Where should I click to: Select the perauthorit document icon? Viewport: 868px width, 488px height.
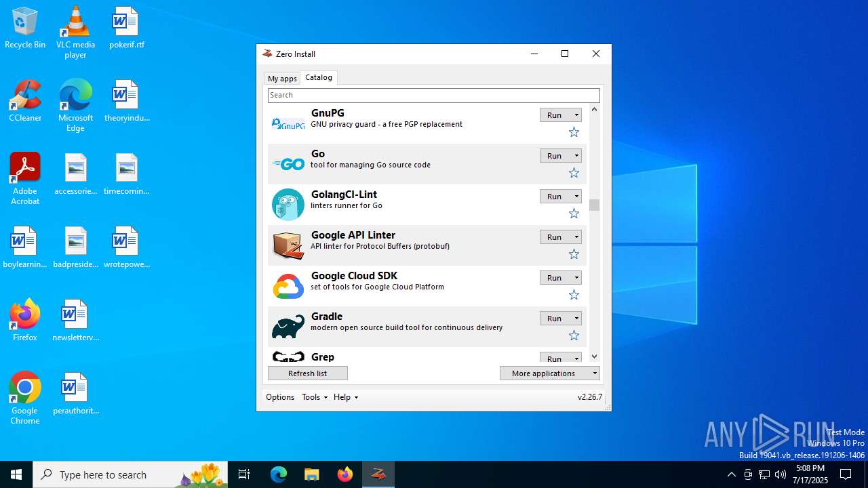pos(75,394)
